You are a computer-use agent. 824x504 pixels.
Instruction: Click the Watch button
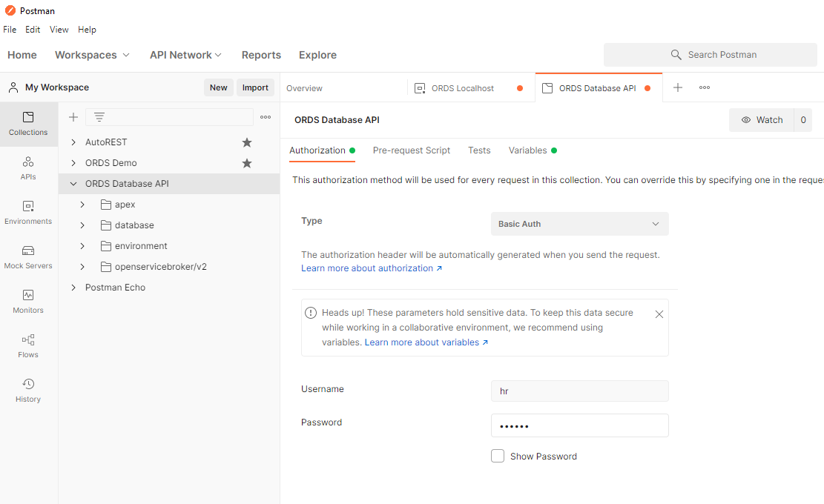[x=762, y=120]
